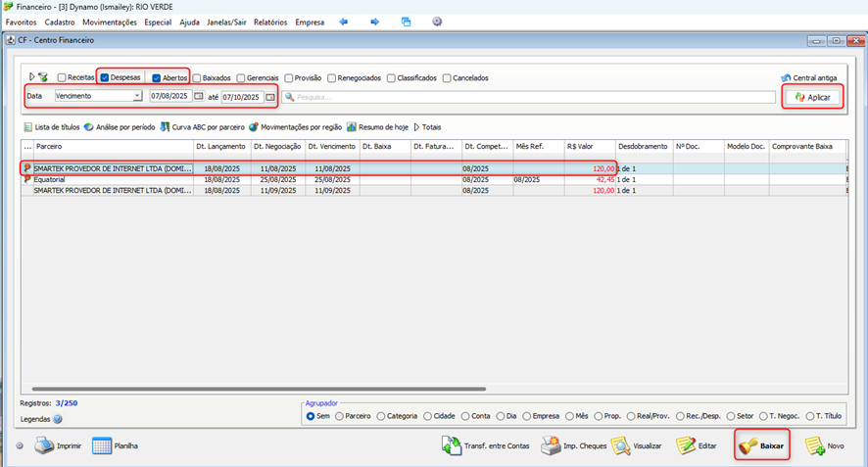Click the Visualizar magnifier icon
This screenshot has width=868, height=467.
621,446
